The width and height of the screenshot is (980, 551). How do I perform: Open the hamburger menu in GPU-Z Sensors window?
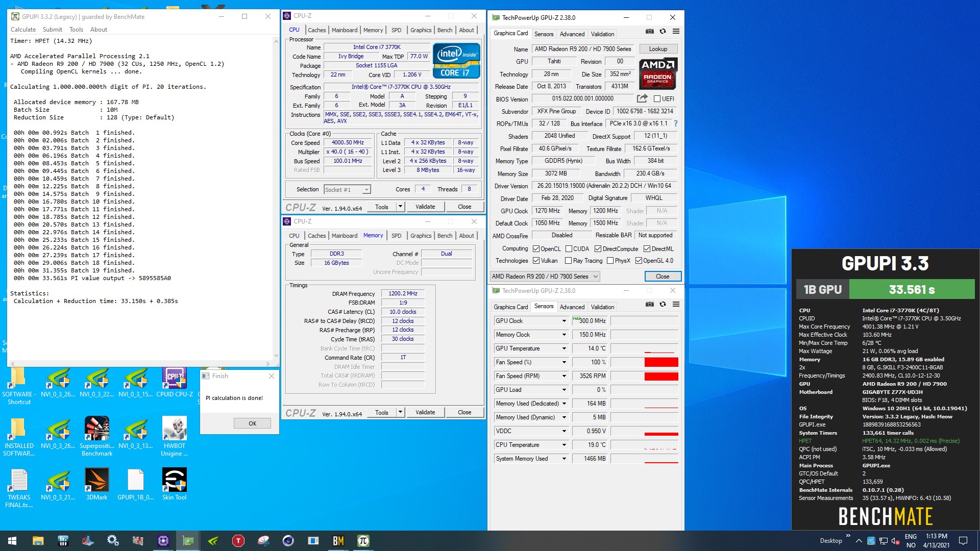point(676,304)
